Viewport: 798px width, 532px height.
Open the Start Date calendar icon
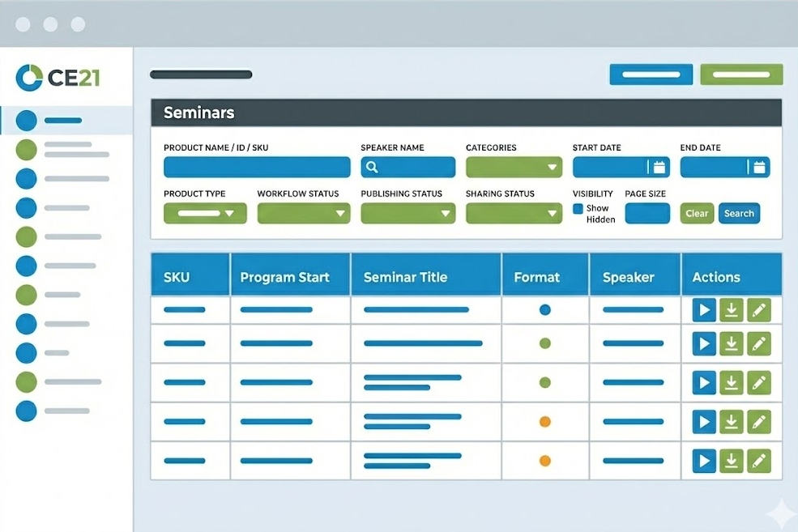tap(659, 168)
